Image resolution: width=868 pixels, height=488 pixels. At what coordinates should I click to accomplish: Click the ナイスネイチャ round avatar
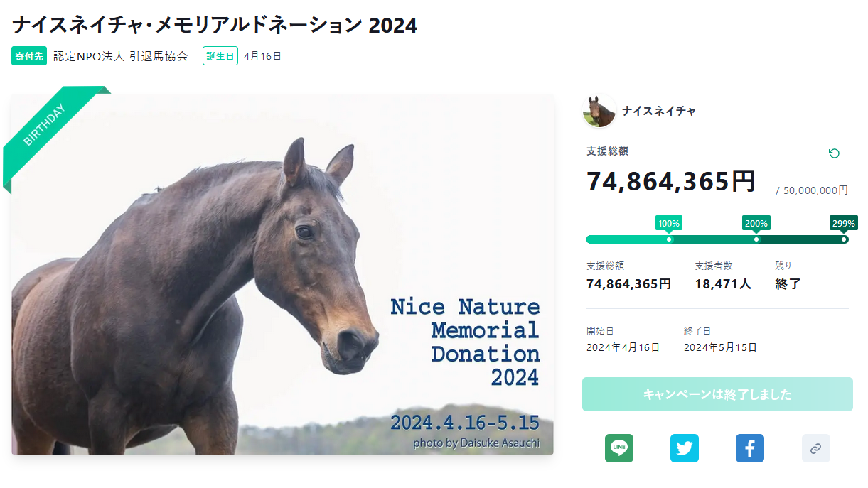pos(599,112)
